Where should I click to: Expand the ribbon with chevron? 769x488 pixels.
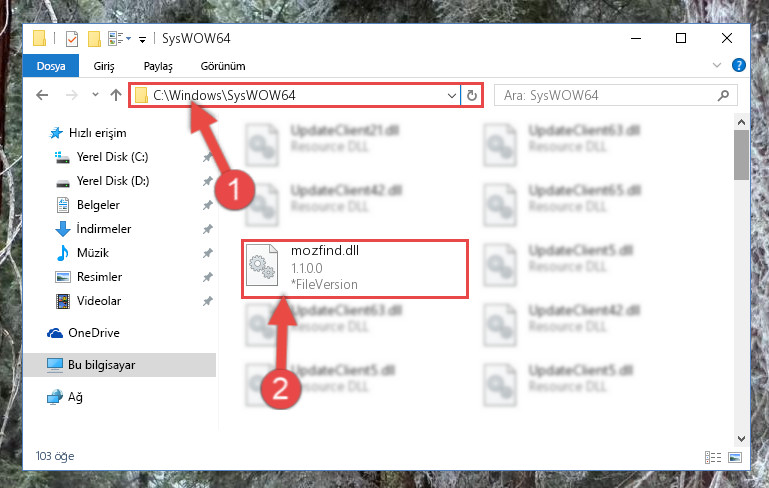[x=717, y=65]
